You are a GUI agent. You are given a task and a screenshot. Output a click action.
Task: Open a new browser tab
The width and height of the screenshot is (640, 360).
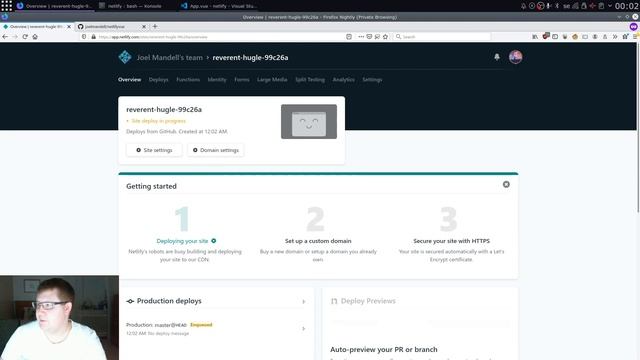coord(155,27)
